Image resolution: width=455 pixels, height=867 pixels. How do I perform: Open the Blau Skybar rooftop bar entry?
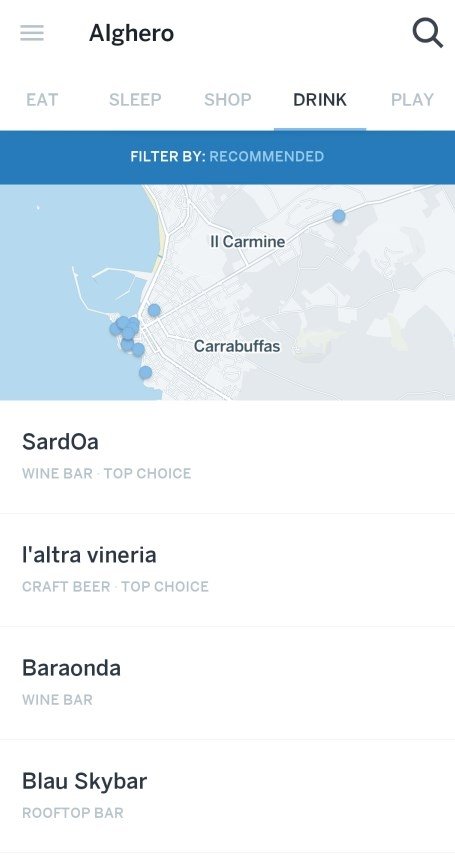(227, 796)
